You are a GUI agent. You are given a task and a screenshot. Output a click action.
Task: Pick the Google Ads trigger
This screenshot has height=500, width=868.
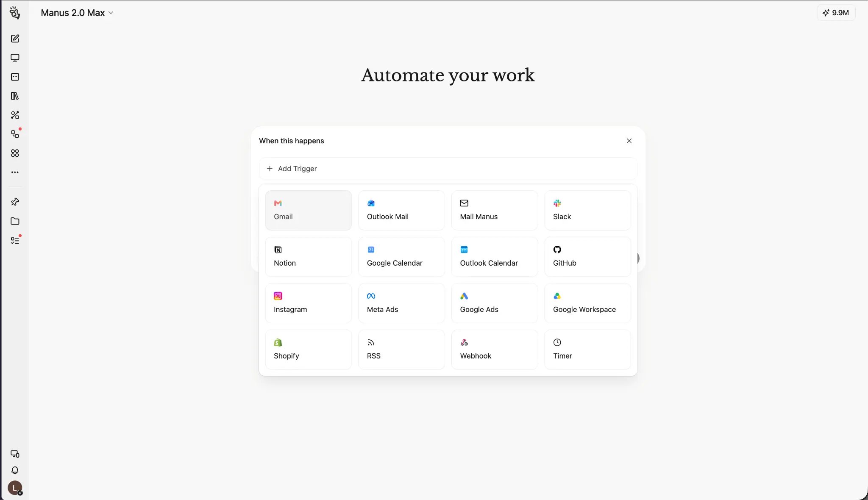click(495, 303)
